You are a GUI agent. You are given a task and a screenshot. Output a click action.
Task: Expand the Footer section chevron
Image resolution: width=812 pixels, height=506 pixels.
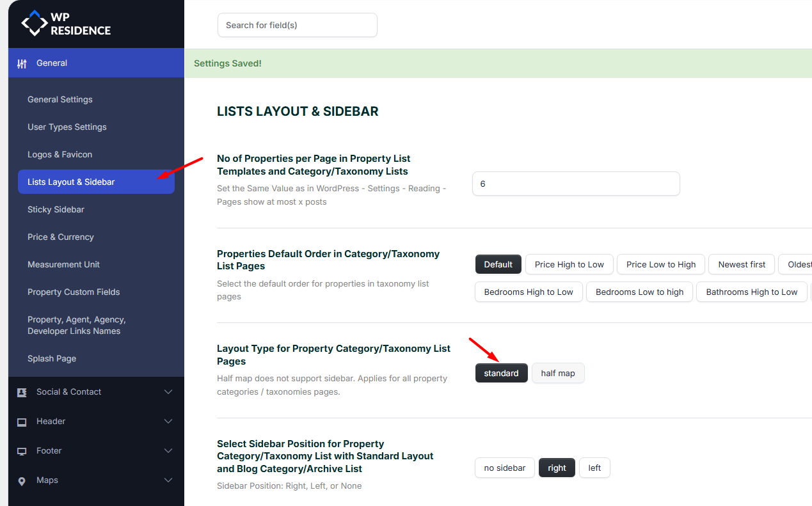coord(168,451)
